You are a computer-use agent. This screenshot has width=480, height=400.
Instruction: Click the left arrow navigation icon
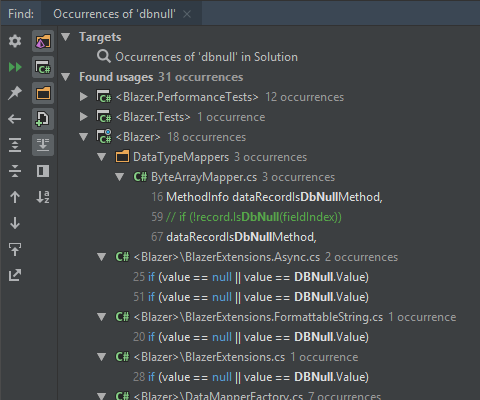coord(15,119)
